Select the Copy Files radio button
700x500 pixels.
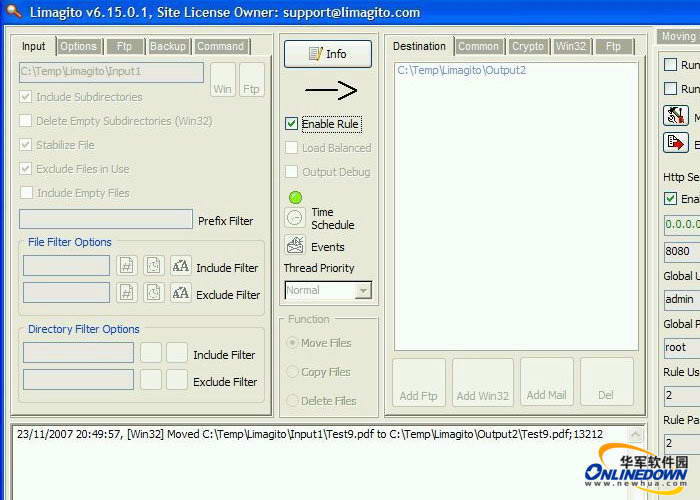[292, 372]
